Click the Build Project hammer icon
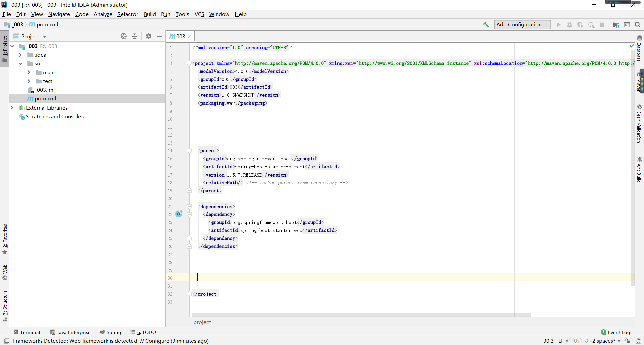The width and height of the screenshot is (644, 345). 486,24
